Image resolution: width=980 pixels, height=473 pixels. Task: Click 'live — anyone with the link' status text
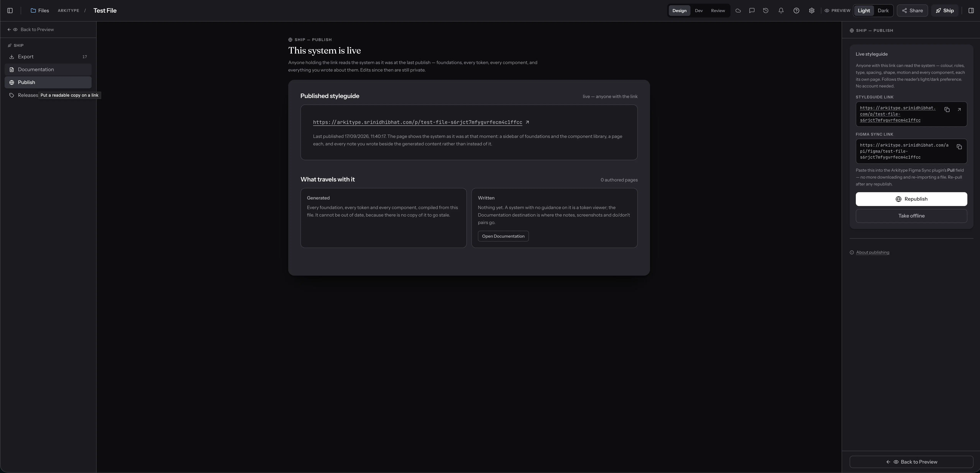610,97
